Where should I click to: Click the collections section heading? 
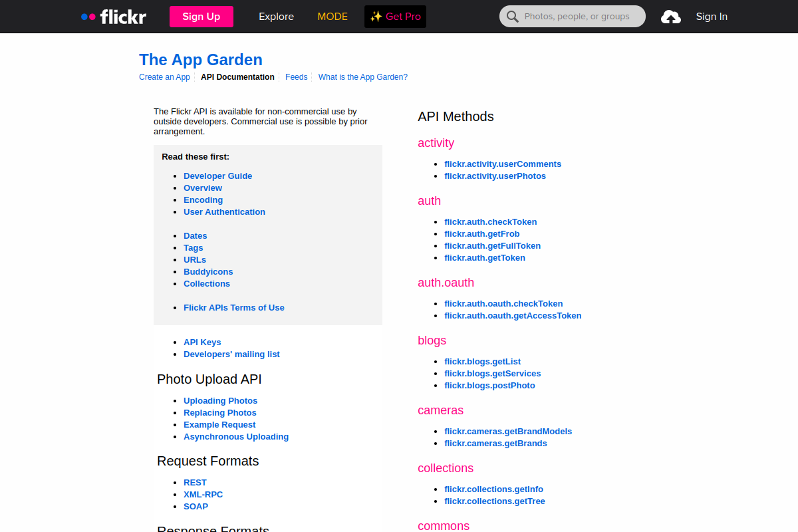coord(446,468)
